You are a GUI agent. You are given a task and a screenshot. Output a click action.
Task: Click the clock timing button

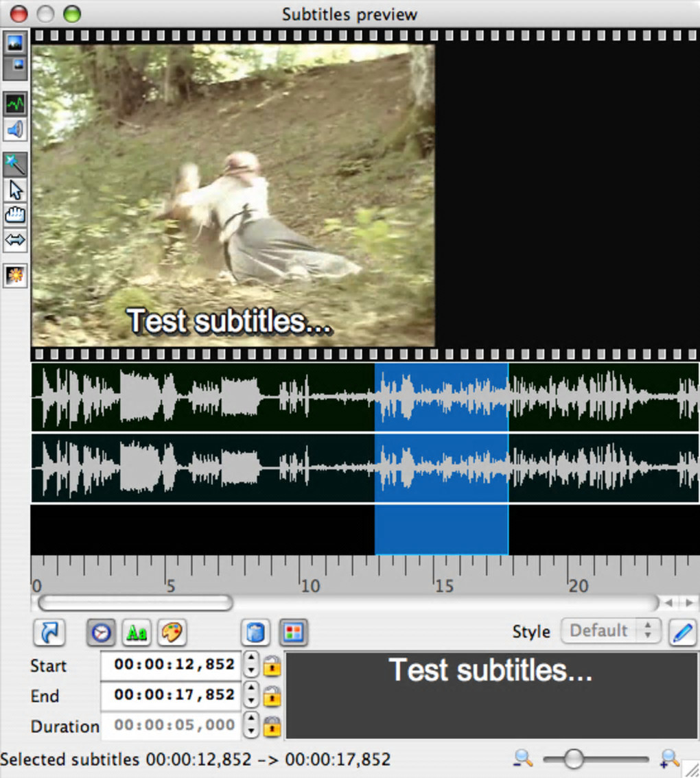[x=102, y=633]
